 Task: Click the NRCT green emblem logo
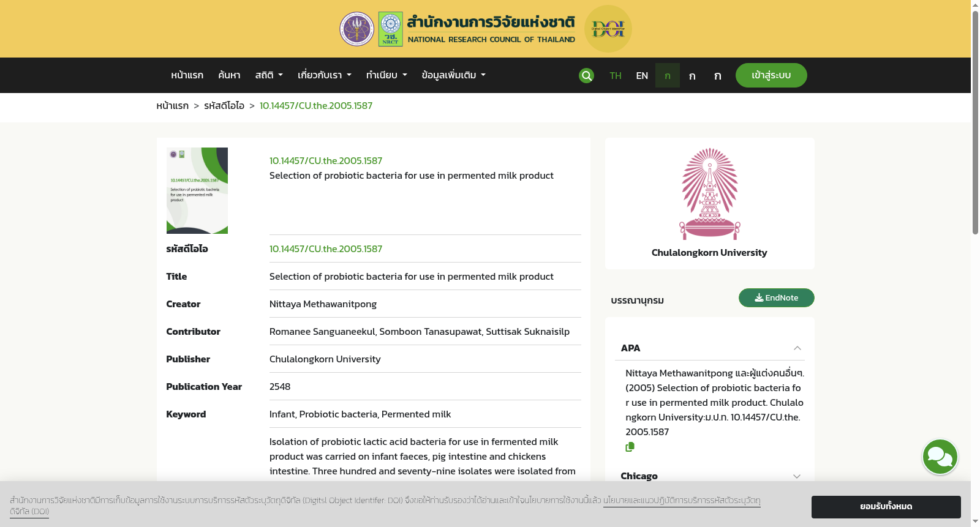point(390,29)
